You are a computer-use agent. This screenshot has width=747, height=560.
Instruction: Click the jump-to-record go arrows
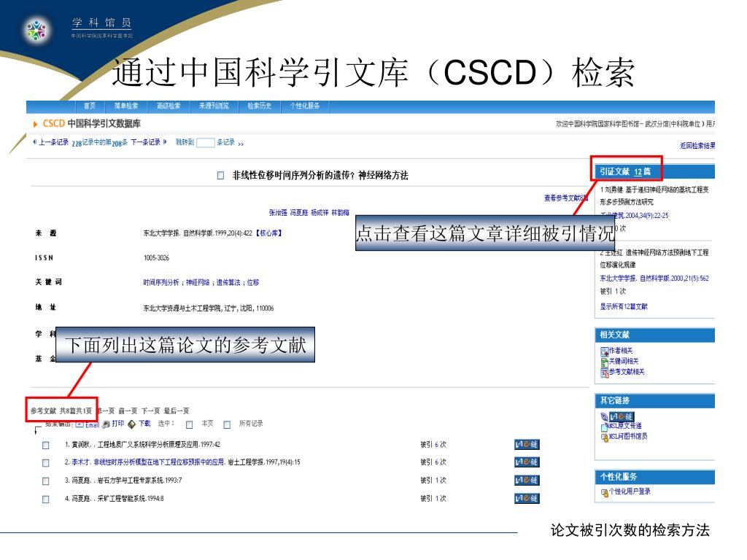(x=241, y=144)
